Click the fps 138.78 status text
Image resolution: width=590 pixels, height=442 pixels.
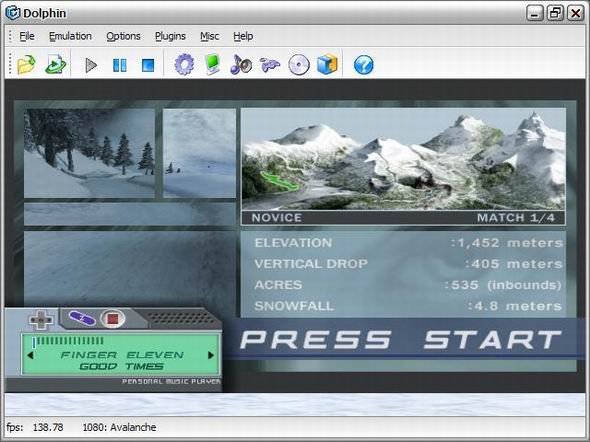35,427
